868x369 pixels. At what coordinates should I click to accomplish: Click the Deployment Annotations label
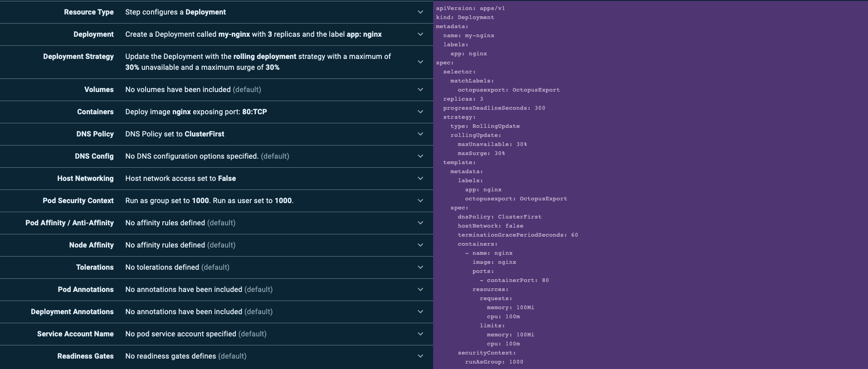[72, 312]
